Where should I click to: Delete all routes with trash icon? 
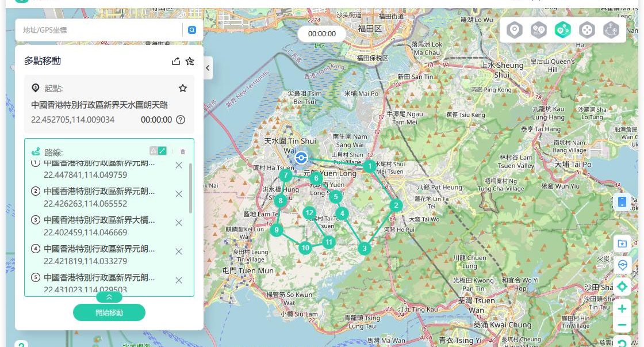183,151
